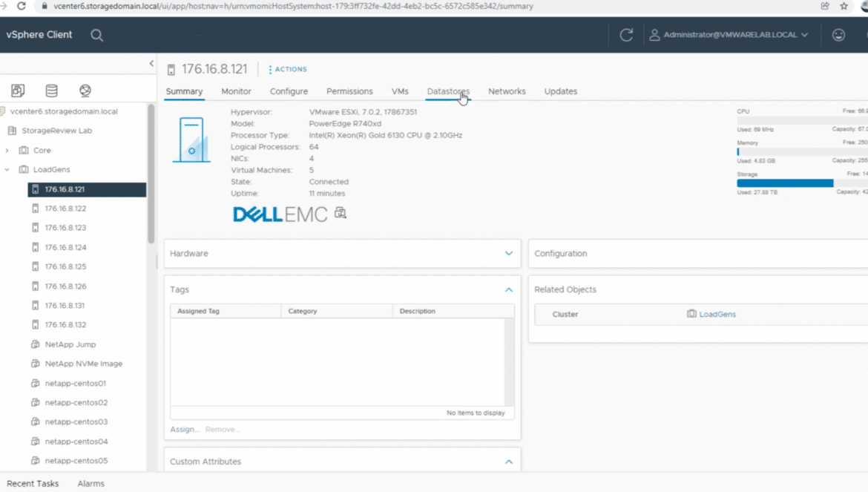Select the LoadGens cluster in the tree
The width and height of the screenshot is (868, 492).
click(x=51, y=170)
